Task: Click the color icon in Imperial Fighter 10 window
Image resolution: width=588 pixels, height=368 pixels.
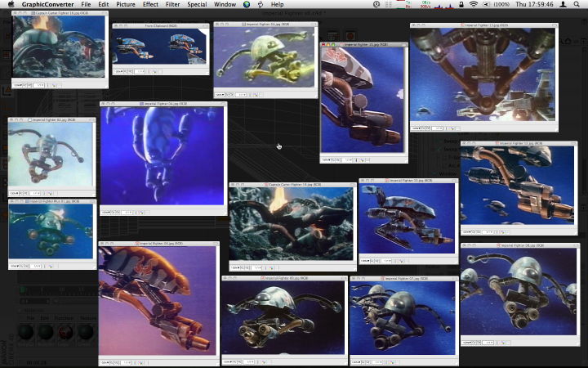Action: coord(400,260)
